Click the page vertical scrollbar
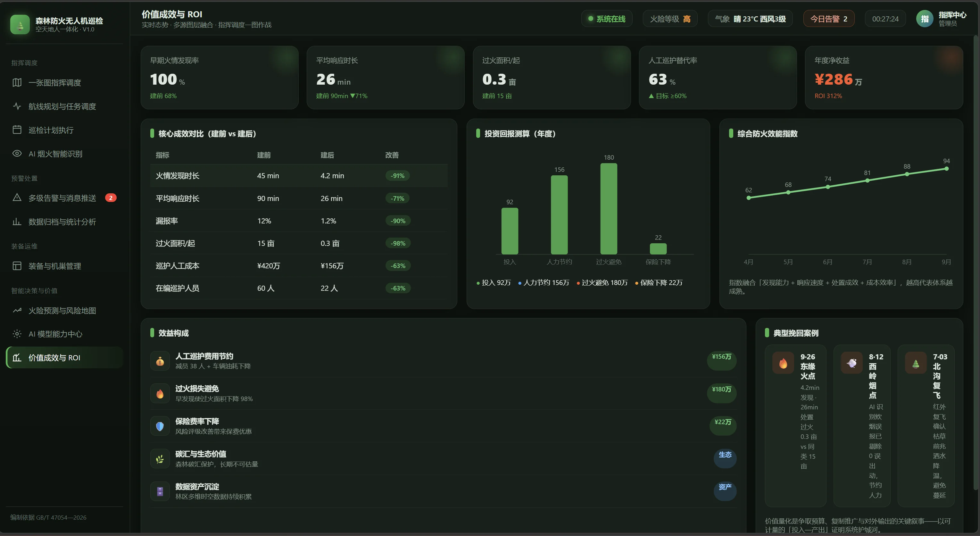Image resolution: width=980 pixels, height=536 pixels. [x=976, y=263]
